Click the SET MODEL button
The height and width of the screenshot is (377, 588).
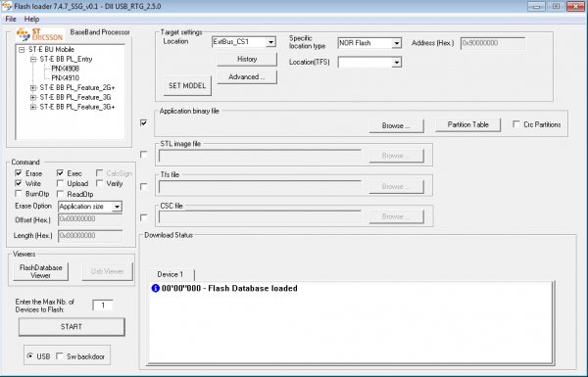click(x=187, y=86)
